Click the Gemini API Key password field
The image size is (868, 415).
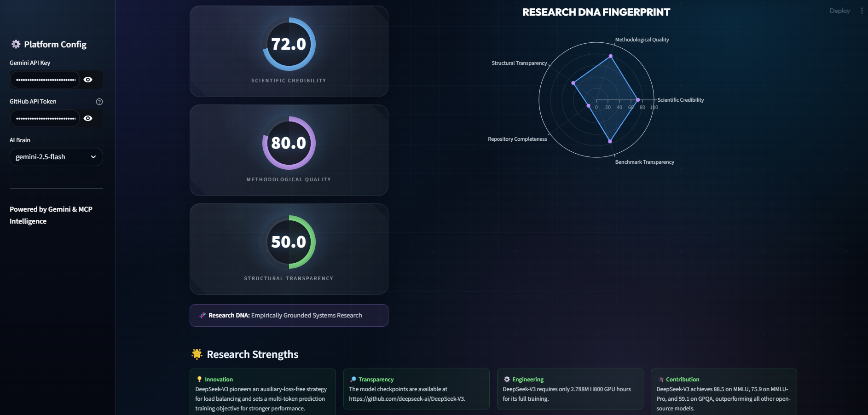pos(45,80)
